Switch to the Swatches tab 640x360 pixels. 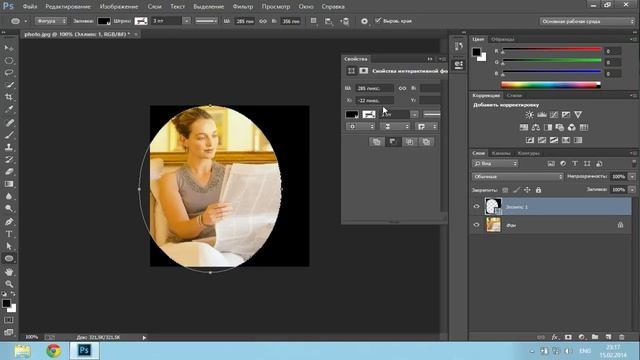click(x=502, y=39)
